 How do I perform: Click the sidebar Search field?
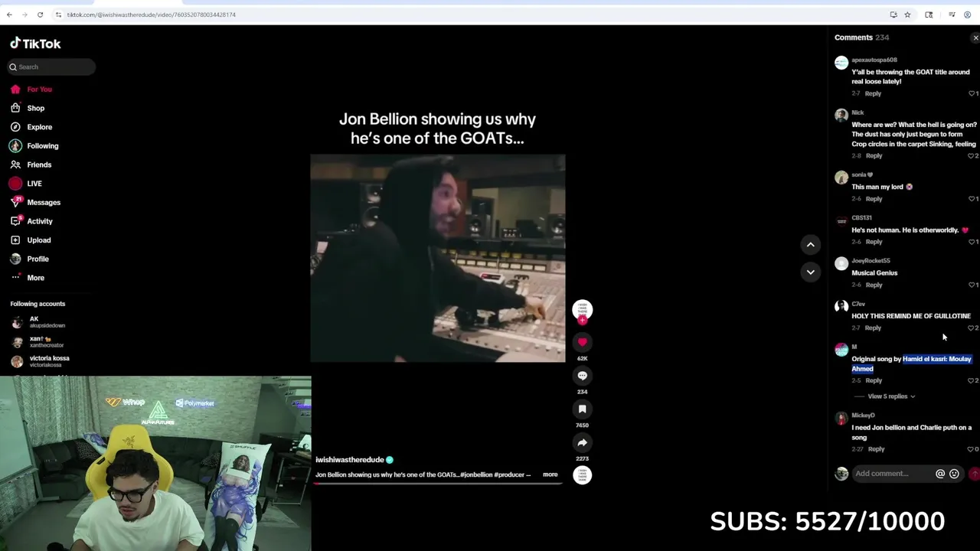(x=52, y=67)
